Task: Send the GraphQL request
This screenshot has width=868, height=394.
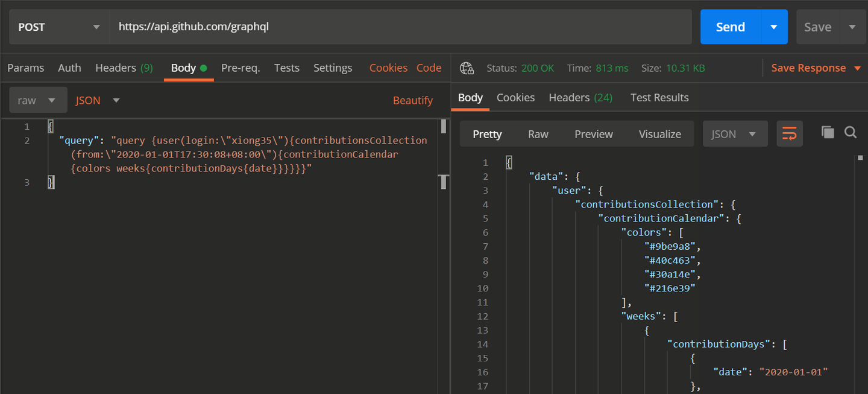Action: pos(730,27)
